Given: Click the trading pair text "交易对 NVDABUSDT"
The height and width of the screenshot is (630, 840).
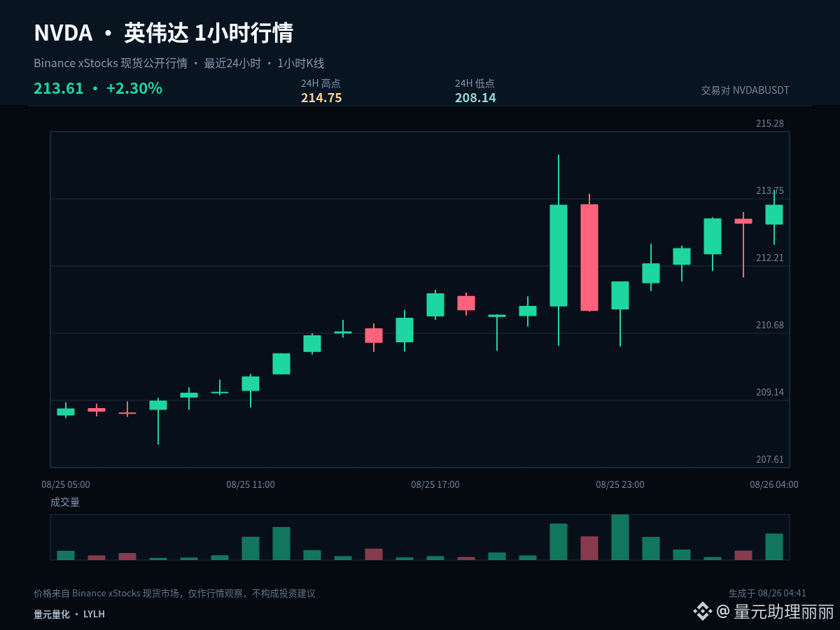Looking at the screenshot, I should (x=745, y=90).
